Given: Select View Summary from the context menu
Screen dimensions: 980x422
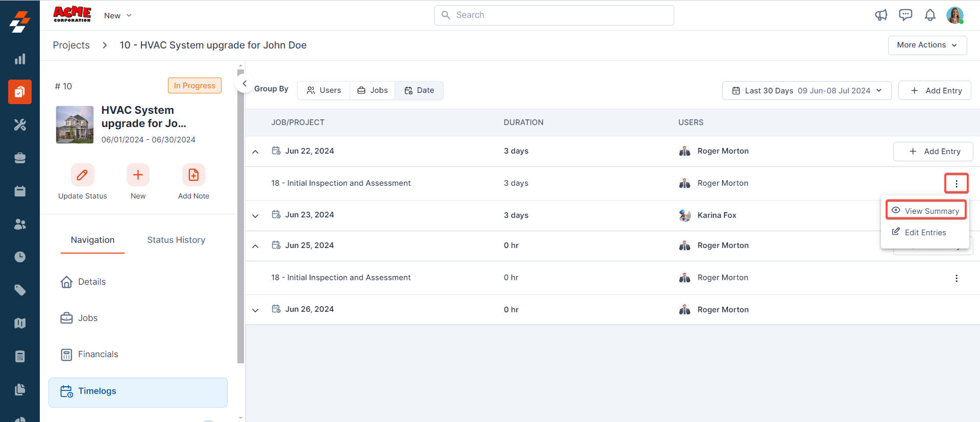Looking at the screenshot, I should (x=926, y=211).
